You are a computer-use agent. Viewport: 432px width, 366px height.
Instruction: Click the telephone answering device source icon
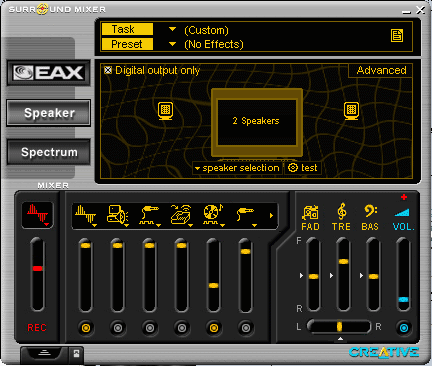click(x=181, y=214)
